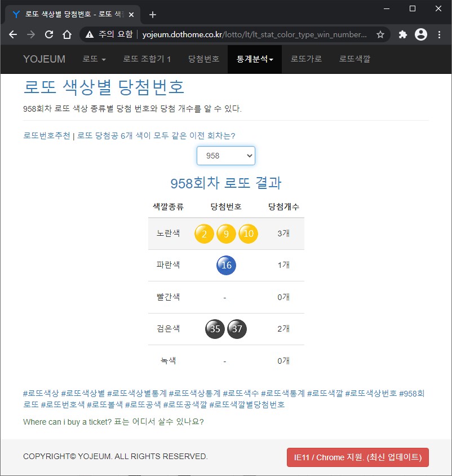This screenshot has width=452, height=476.
Task: Close the 로또 색상별 당첨번호 tab
Action: (131, 15)
